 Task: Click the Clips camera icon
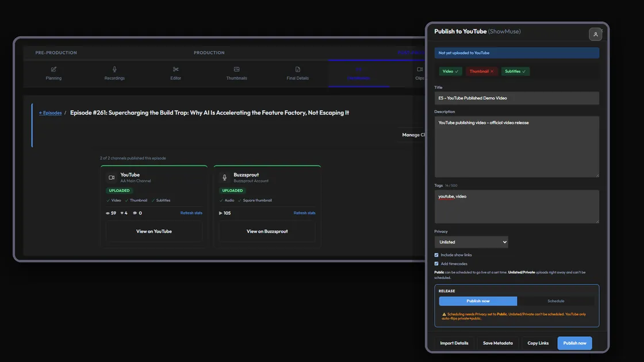click(x=420, y=70)
